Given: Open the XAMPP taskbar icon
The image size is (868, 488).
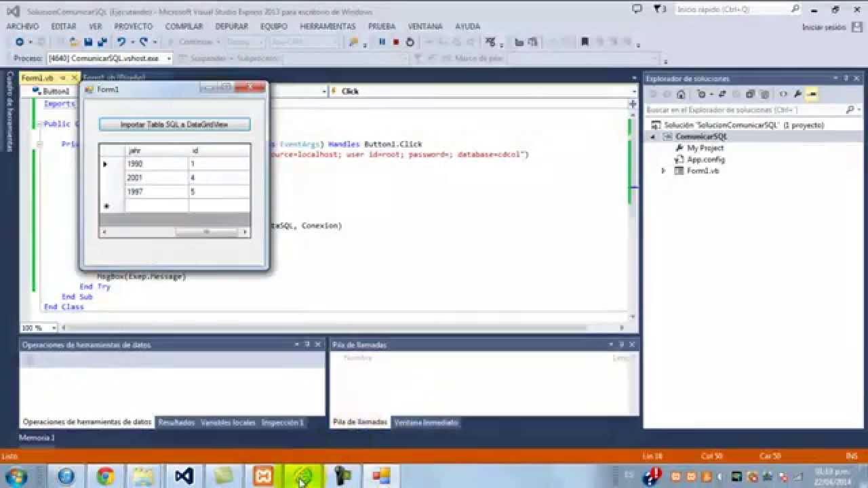Looking at the screenshot, I should click(x=262, y=476).
